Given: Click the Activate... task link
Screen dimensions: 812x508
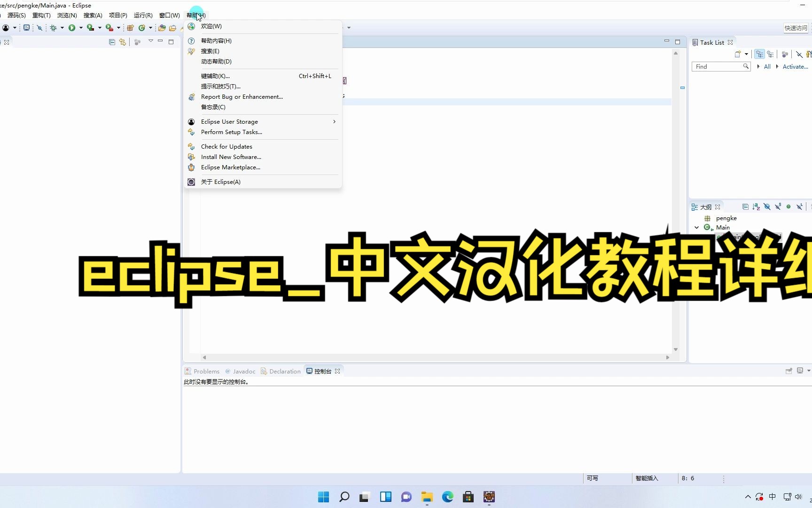Looking at the screenshot, I should click(x=795, y=67).
